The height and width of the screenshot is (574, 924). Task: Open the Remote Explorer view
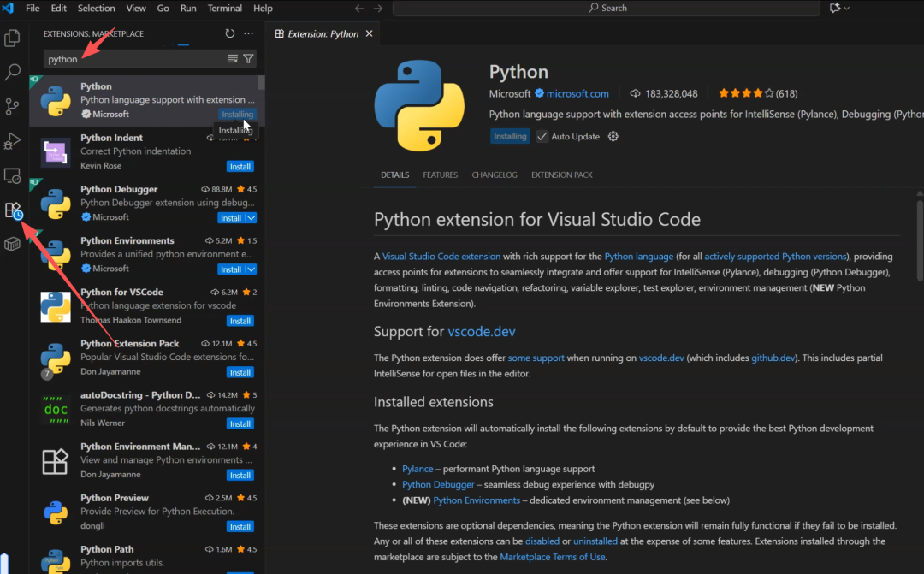(x=13, y=175)
